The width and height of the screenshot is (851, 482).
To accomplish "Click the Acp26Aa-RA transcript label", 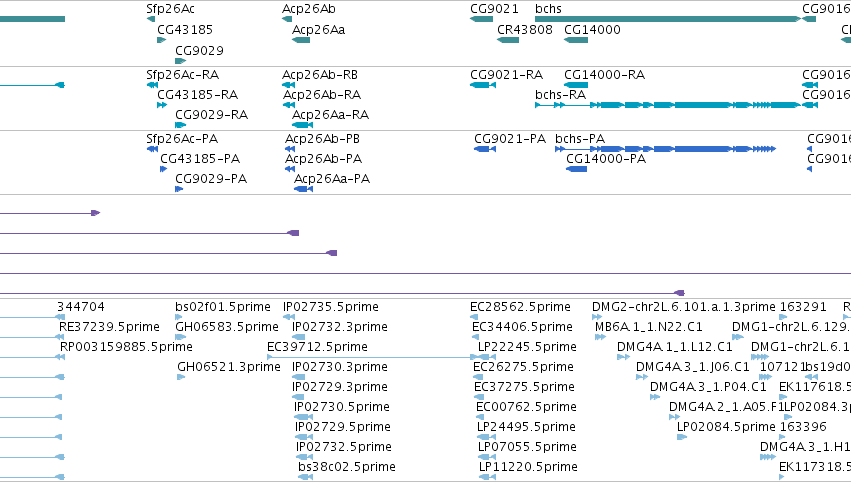I will [x=330, y=115].
